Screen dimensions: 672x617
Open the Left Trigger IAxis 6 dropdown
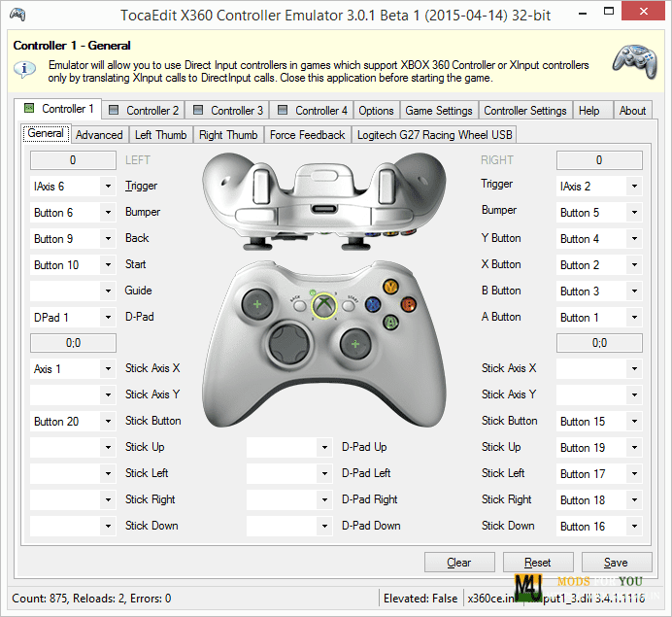point(108,187)
